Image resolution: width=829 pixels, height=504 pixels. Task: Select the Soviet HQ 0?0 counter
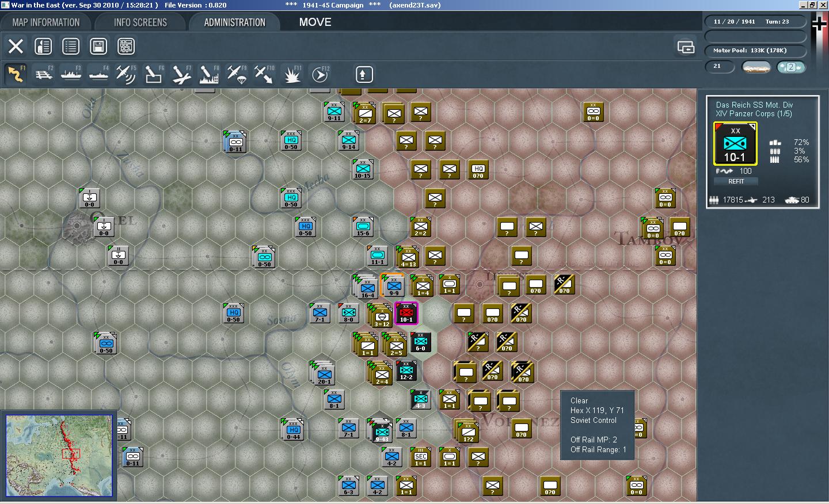(x=478, y=169)
